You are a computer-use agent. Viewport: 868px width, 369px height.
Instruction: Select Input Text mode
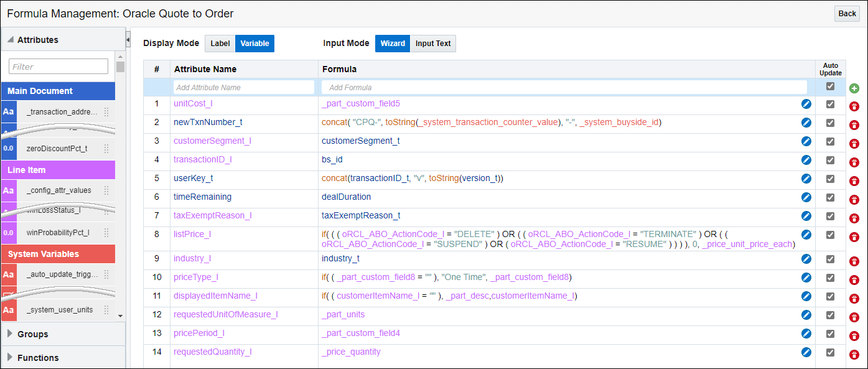pyautogui.click(x=432, y=44)
